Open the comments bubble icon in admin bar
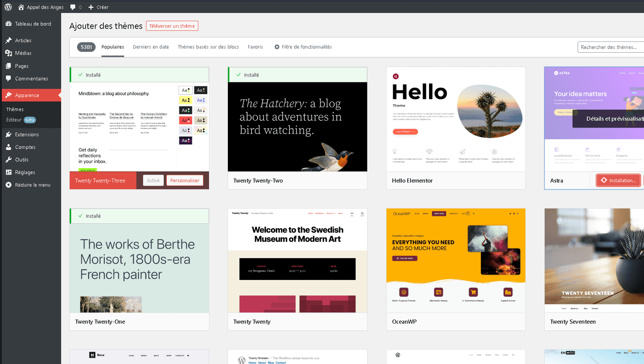Screen dimensions: 644x364 click(73, 7)
